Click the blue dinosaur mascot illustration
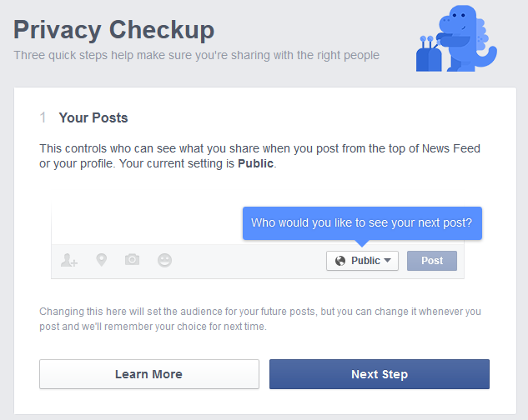Screen dimensions: 528x420 pos(456,38)
